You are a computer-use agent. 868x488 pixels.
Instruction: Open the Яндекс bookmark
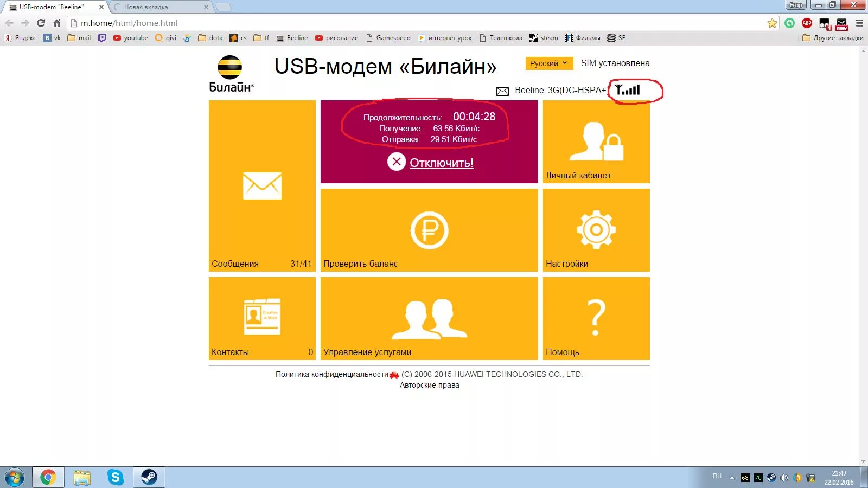20,38
